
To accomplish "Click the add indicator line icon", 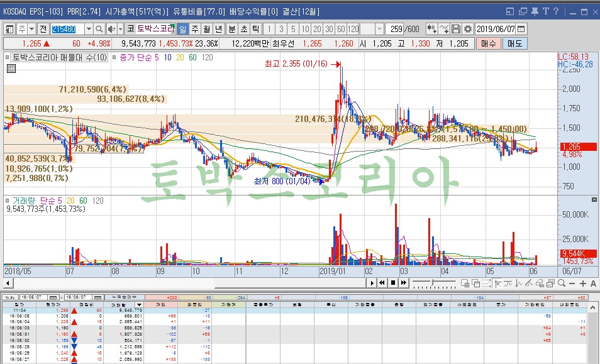I will [444, 29].
